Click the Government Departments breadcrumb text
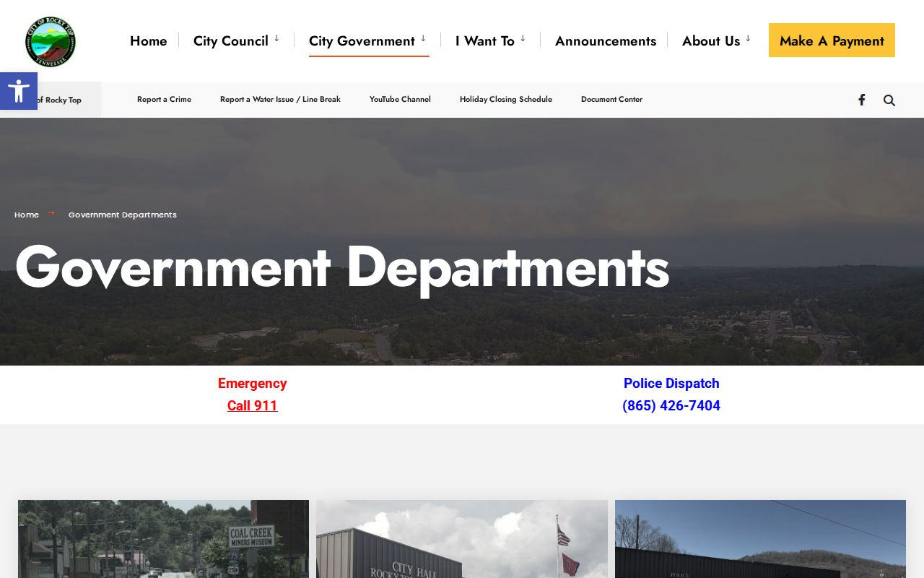 coord(123,215)
